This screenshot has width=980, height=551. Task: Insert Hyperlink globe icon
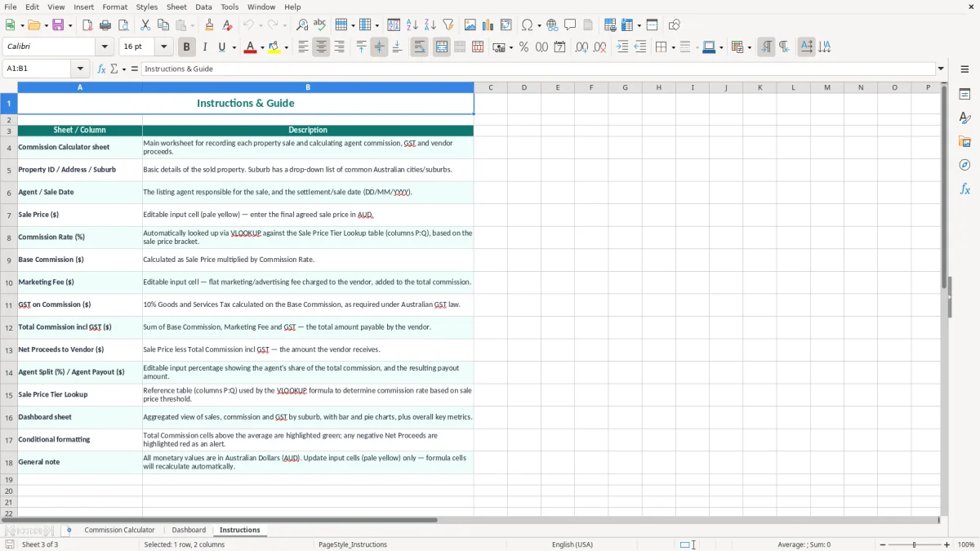[552, 25]
